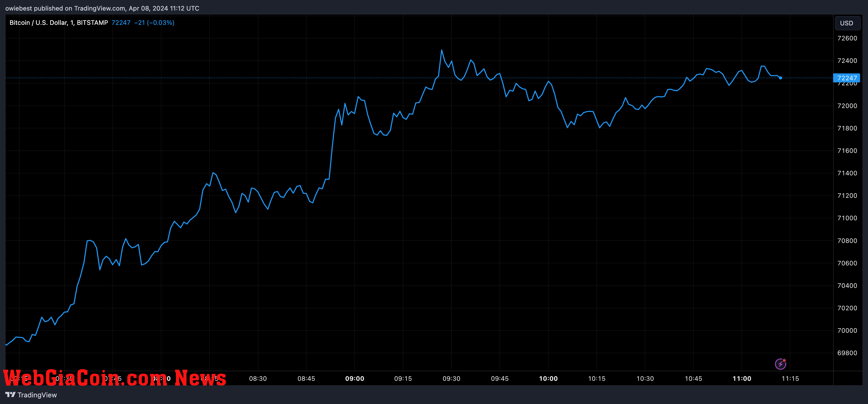868x404 pixels.
Task: Click the 09:00 time axis label
Action: 354,378
